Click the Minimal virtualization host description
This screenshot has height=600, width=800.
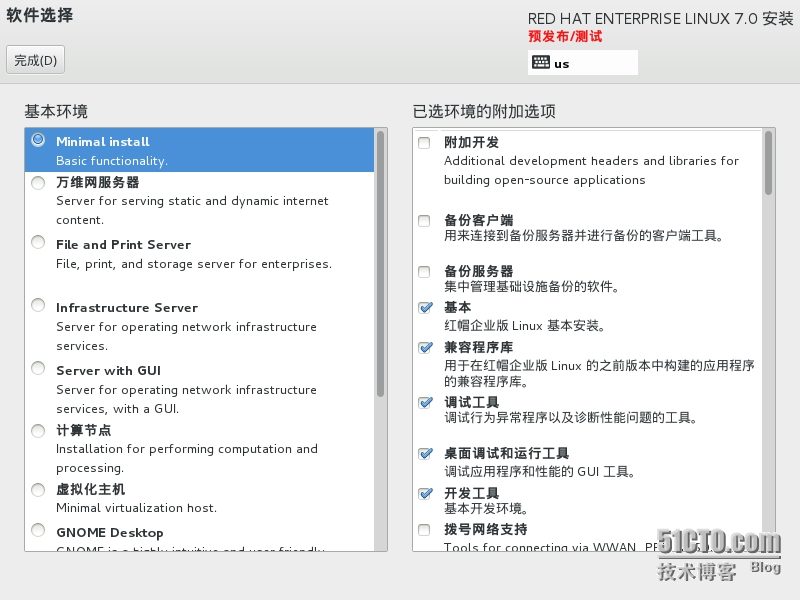(x=136, y=508)
